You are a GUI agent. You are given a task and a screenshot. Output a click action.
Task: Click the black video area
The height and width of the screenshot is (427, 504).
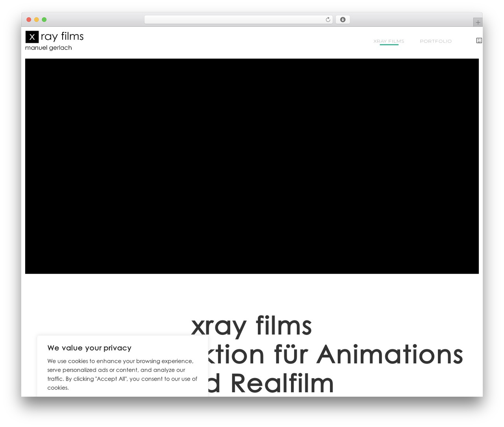pyautogui.click(x=252, y=166)
